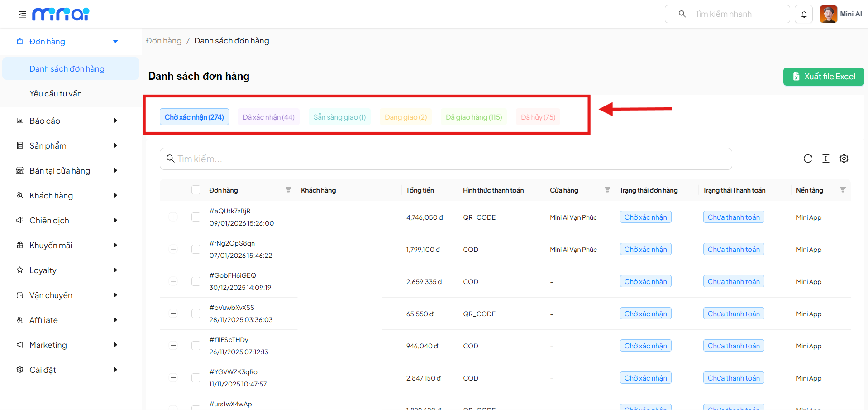Image resolution: width=868 pixels, height=410 pixels.
Task: Click filter icon in Nền tảng column
Action: click(843, 190)
